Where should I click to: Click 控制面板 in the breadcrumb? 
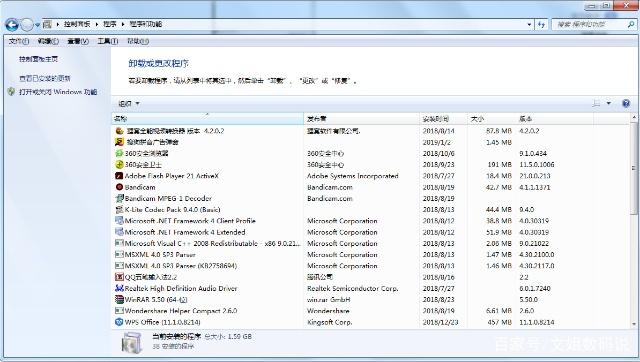(77, 24)
